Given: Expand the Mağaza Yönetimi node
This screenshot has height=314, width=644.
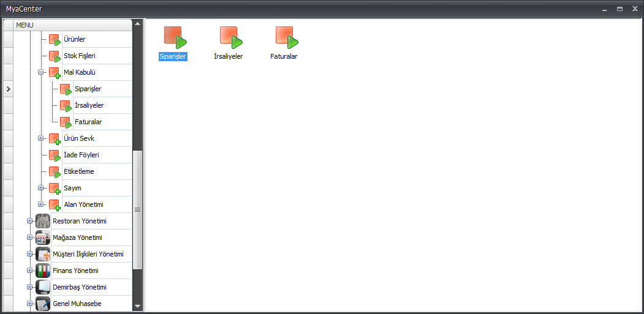Looking at the screenshot, I should 29,237.
